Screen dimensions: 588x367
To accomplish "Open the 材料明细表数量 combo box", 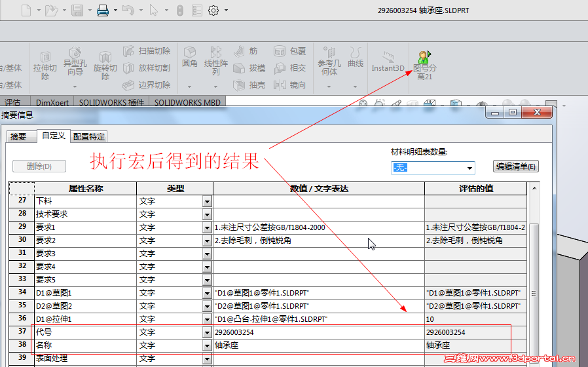I will 433,168.
